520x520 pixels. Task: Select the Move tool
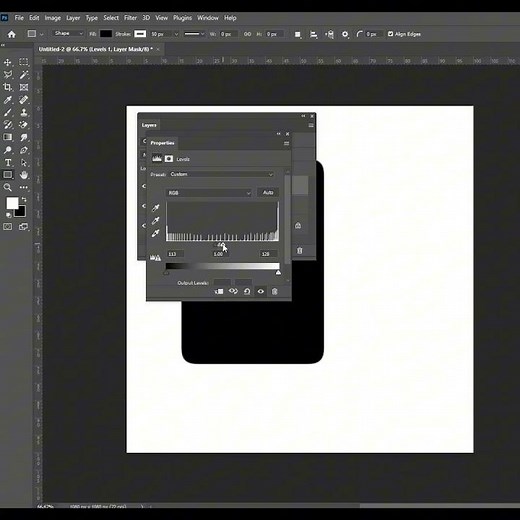(x=8, y=62)
